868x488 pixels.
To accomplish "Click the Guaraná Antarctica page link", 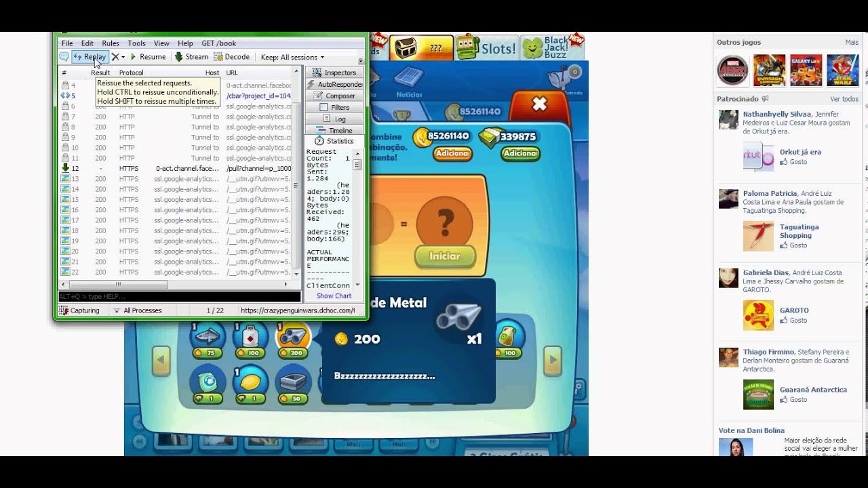I will pos(813,390).
